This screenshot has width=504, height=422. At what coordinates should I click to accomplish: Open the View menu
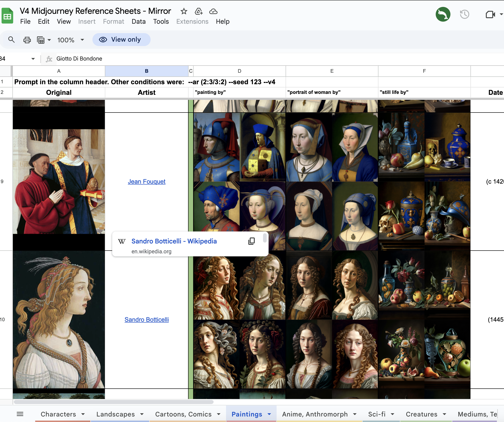point(64,22)
